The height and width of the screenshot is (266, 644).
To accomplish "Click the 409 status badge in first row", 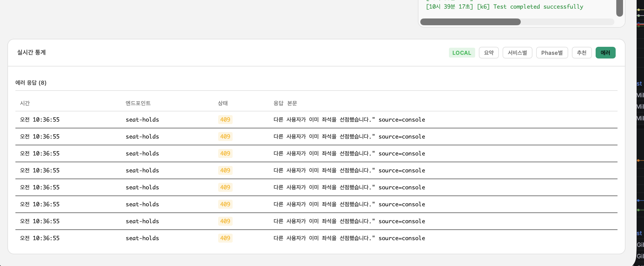I will (225, 119).
